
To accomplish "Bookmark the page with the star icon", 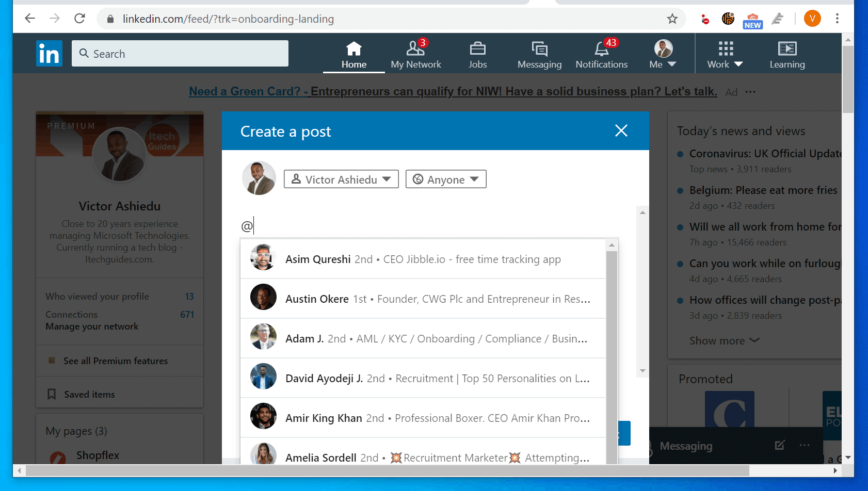I will pyautogui.click(x=672, y=19).
